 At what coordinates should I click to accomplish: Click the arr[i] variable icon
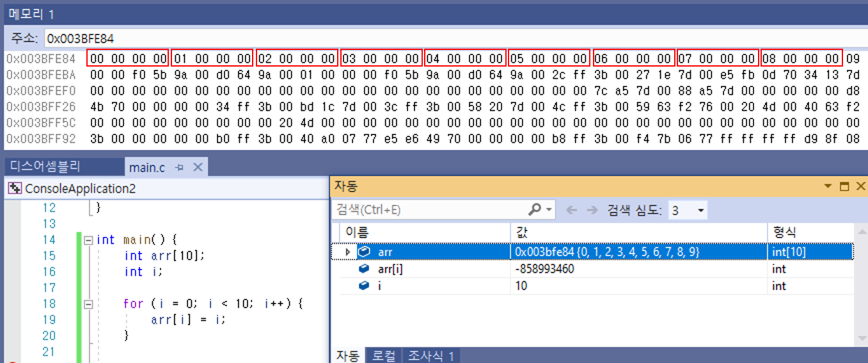click(x=364, y=269)
